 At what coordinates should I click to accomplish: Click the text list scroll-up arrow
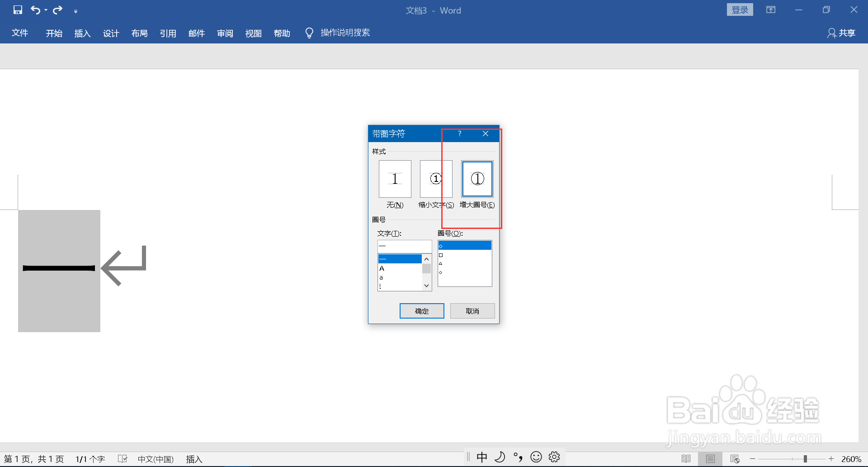426,259
